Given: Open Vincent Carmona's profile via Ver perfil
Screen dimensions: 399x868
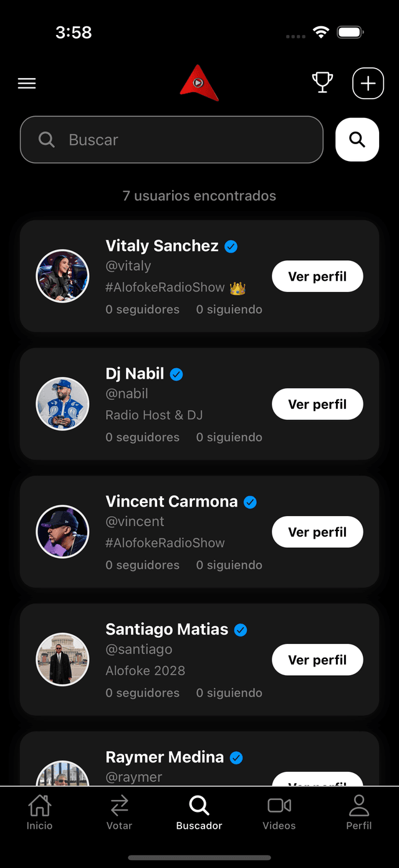Looking at the screenshot, I should point(317,532).
